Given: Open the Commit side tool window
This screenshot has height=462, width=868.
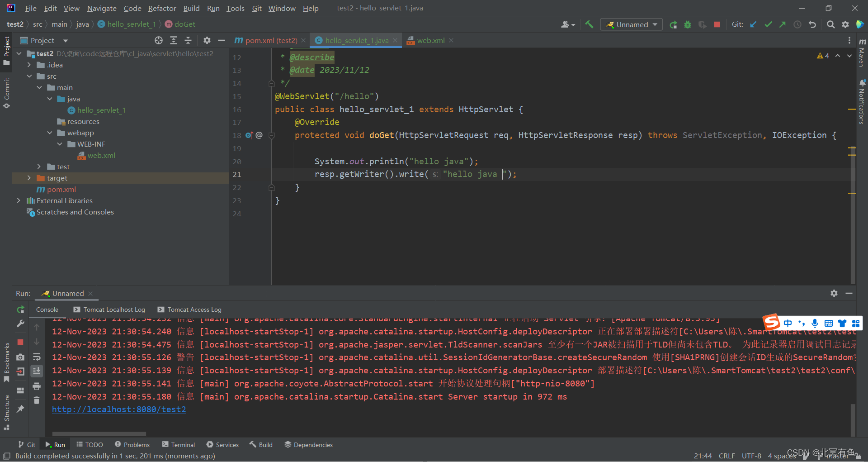Looking at the screenshot, I should point(6,93).
